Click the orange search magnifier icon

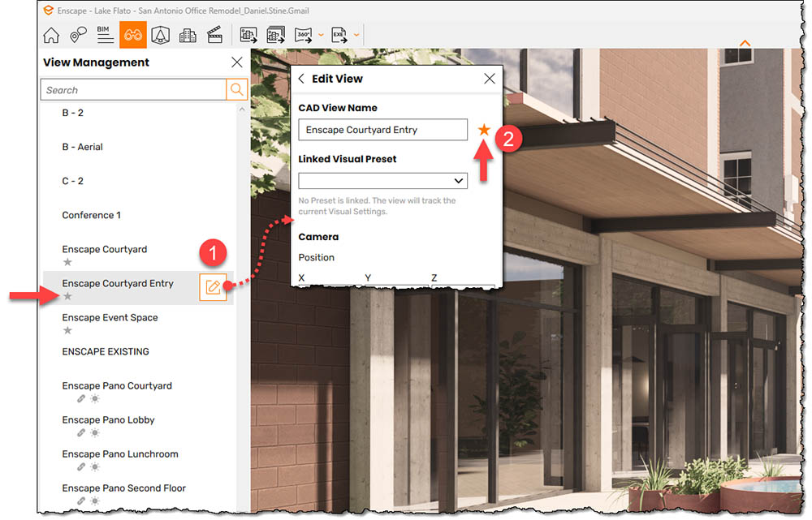236,89
